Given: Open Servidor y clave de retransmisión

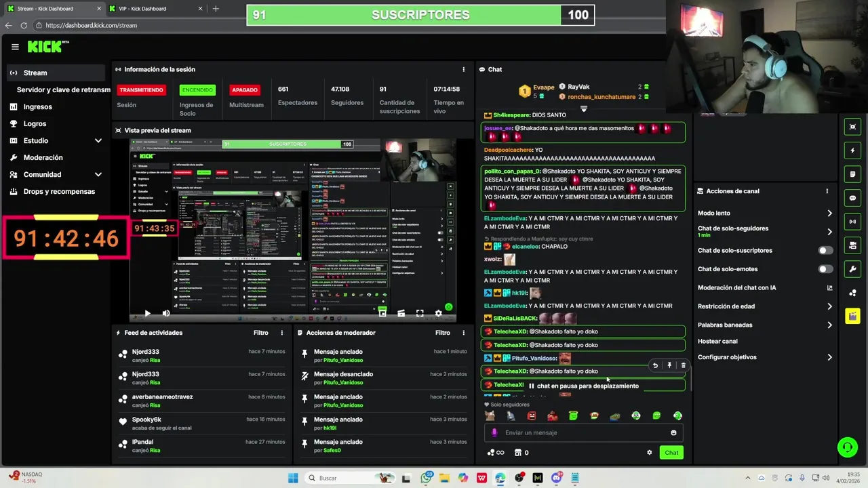Looking at the screenshot, I should coord(63,89).
